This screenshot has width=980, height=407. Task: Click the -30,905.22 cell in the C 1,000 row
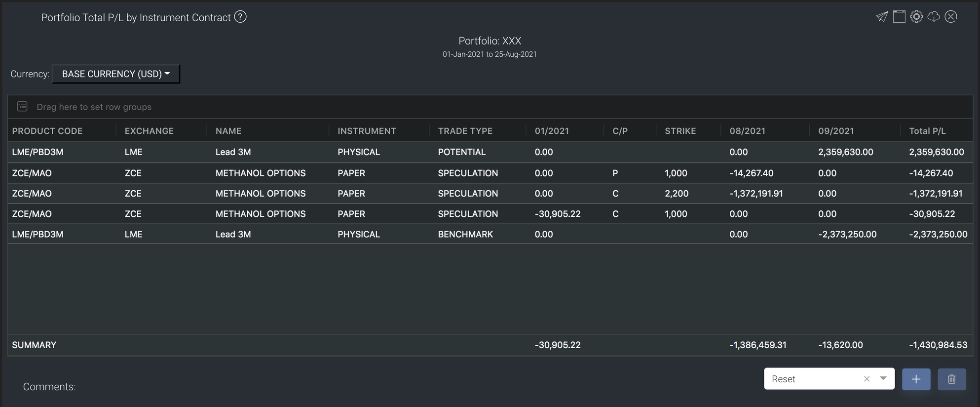558,214
